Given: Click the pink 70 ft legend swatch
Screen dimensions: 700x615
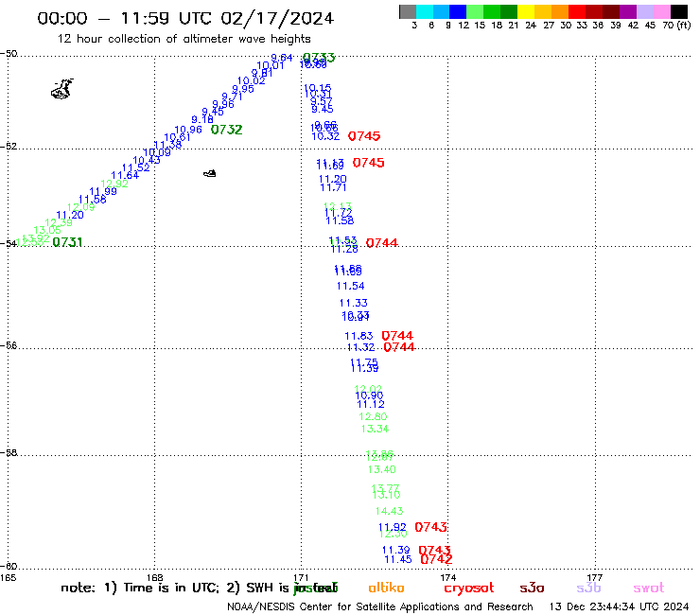Looking at the screenshot, I should click(x=661, y=11).
